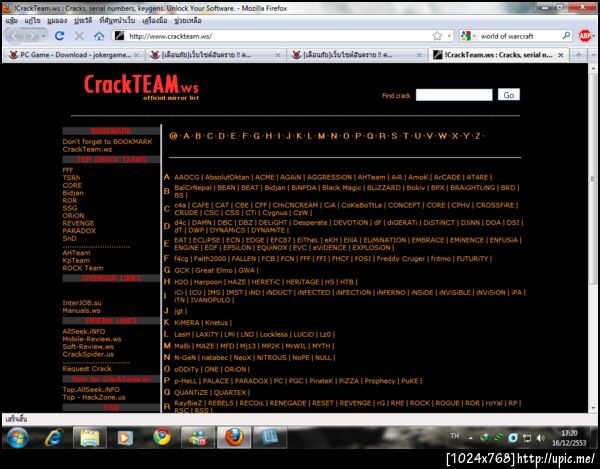Close the PC Game jokergame tab
This screenshot has height=469, width=600.
(136, 55)
